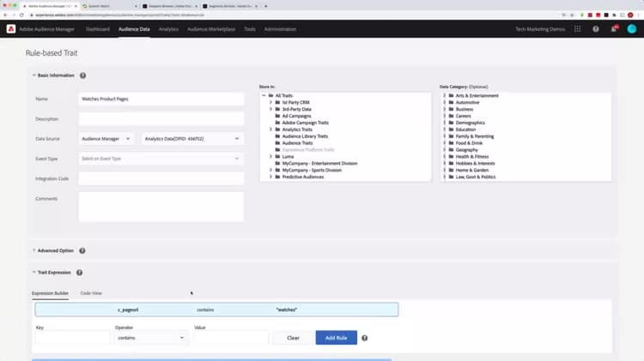The image size is (644, 361).
Task: Open the Tools menu
Action: click(250, 29)
